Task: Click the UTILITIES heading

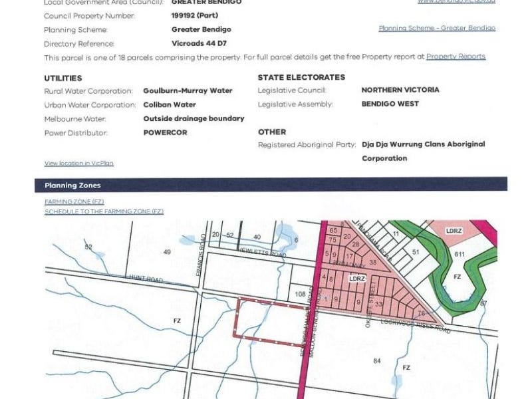Action: 63,78
